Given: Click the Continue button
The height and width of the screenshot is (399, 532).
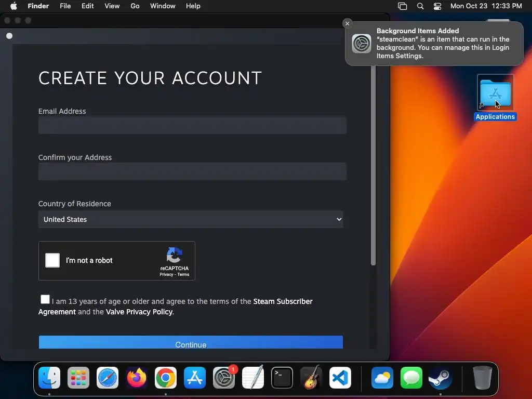Looking at the screenshot, I should click(x=191, y=342).
